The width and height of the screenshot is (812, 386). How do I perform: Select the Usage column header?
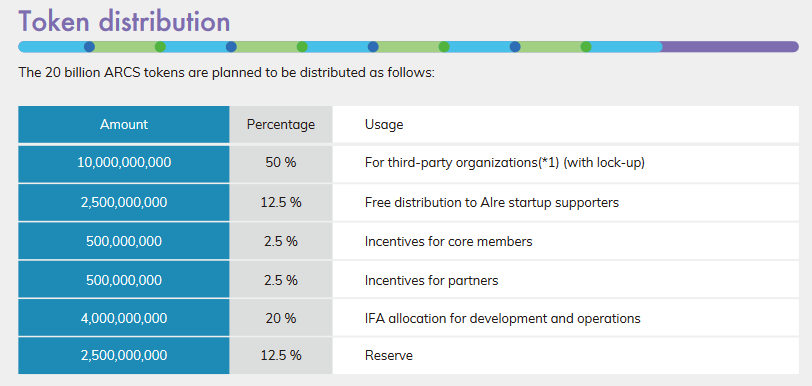pyautogui.click(x=566, y=124)
